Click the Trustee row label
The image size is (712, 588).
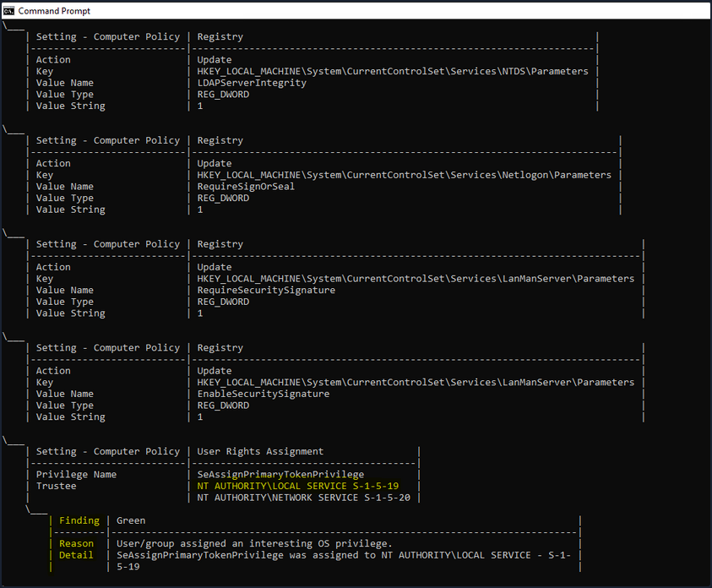56,487
